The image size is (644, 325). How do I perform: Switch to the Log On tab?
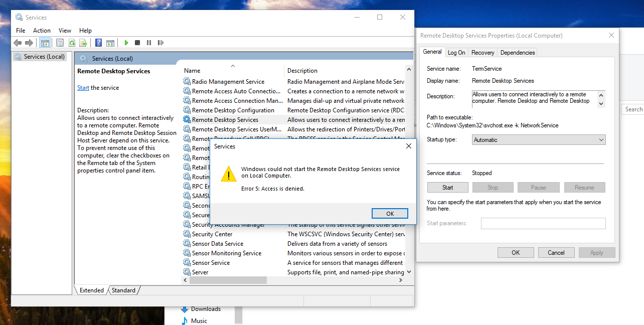(456, 52)
